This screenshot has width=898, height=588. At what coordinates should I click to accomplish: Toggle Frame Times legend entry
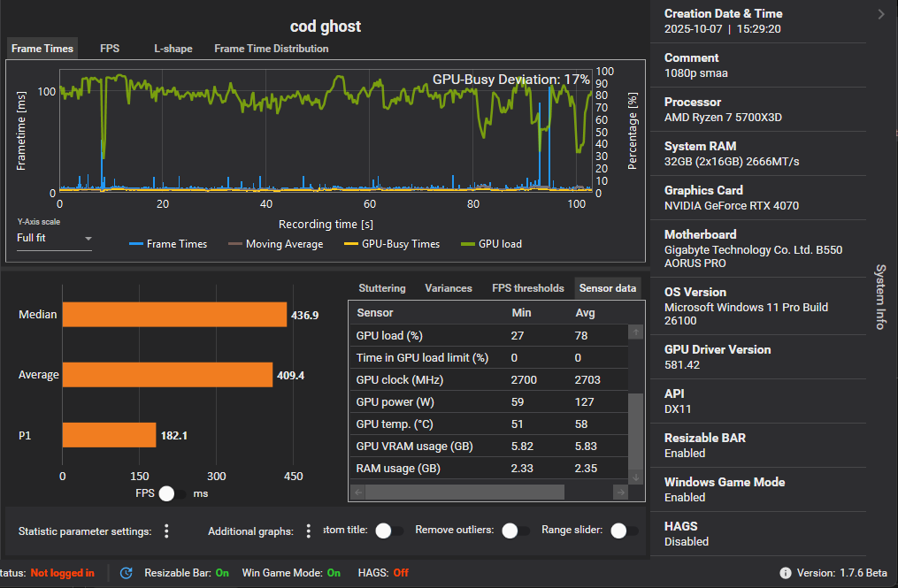point(168,244)
